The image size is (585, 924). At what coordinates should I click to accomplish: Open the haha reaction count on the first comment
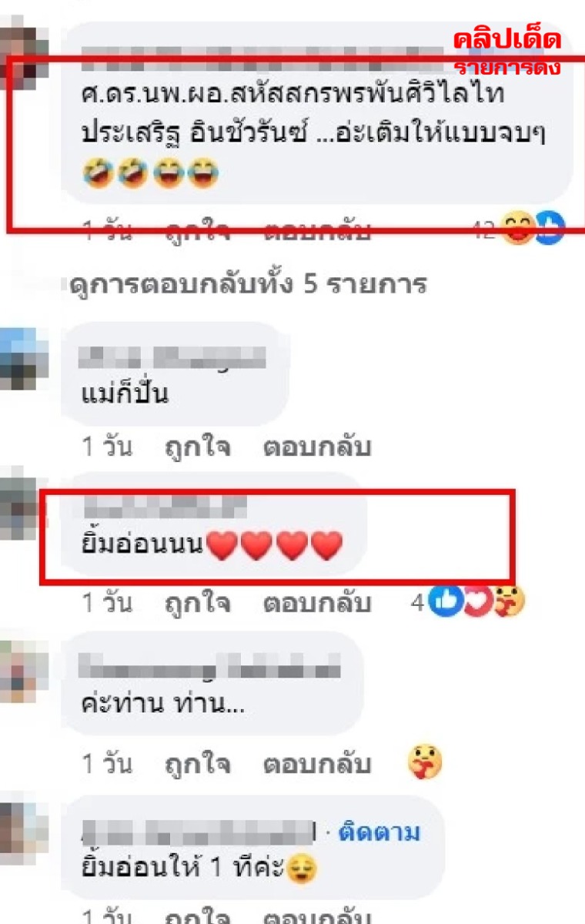pyautogui.click(x=519, y=228)
